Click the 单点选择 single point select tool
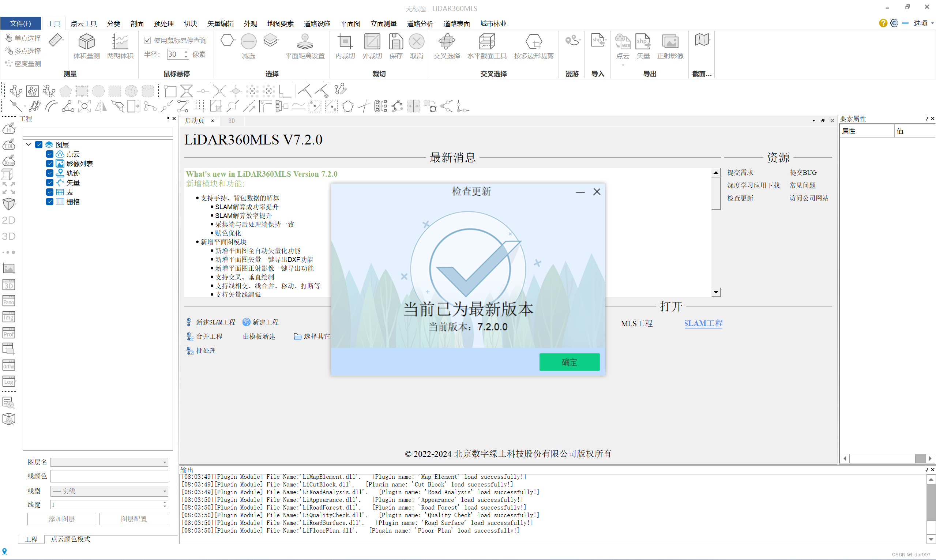 tap(23, 38)
